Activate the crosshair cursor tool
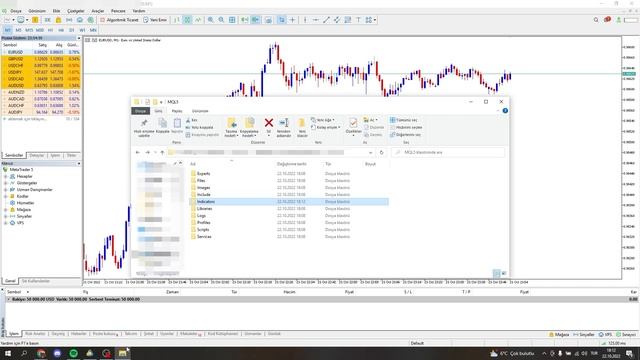Screen dimensions: 640x360 pos(292,20)
